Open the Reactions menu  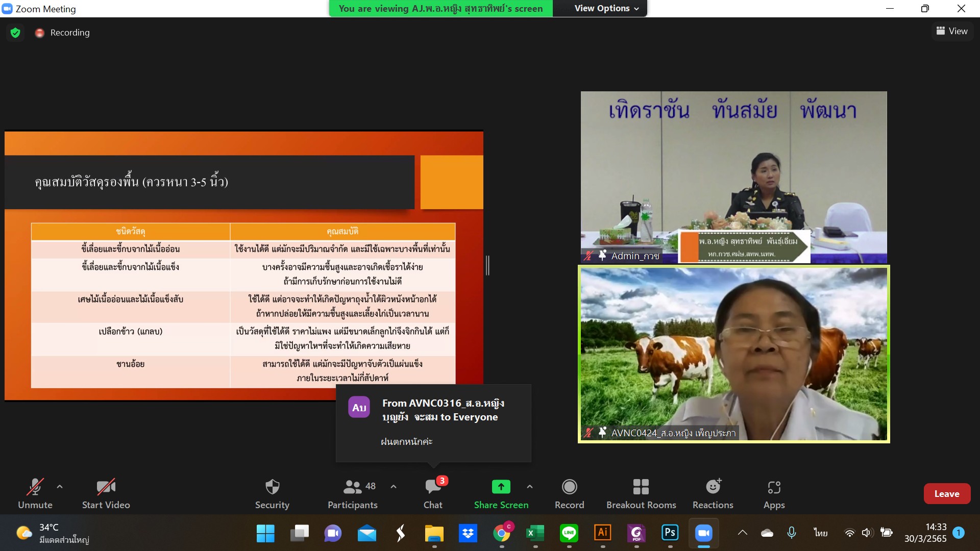[713, 493]
